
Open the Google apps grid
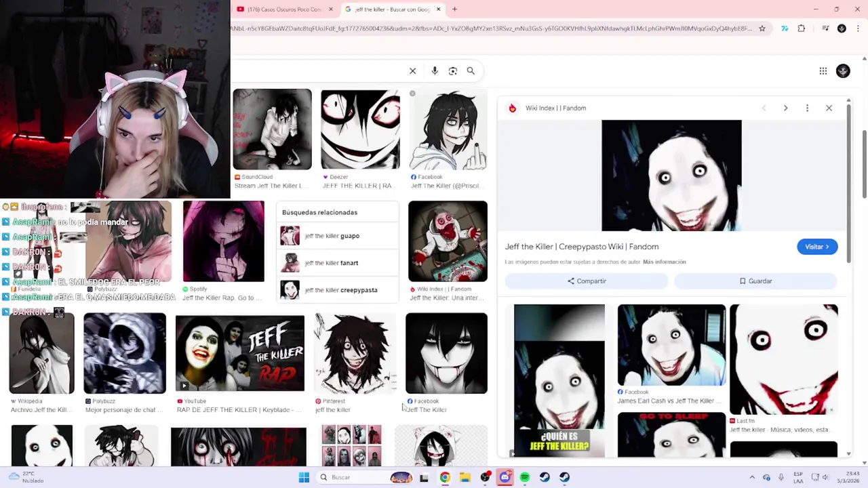823,70
